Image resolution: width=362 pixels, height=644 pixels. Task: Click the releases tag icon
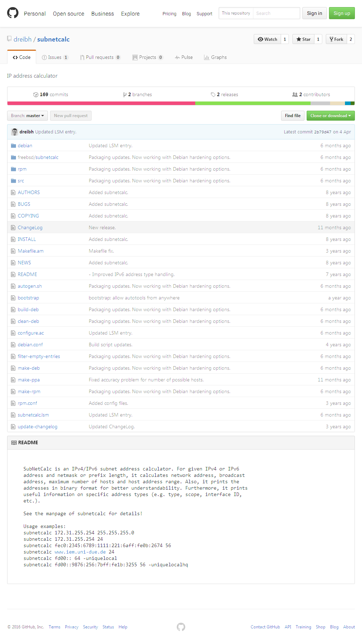pos(213,95)
